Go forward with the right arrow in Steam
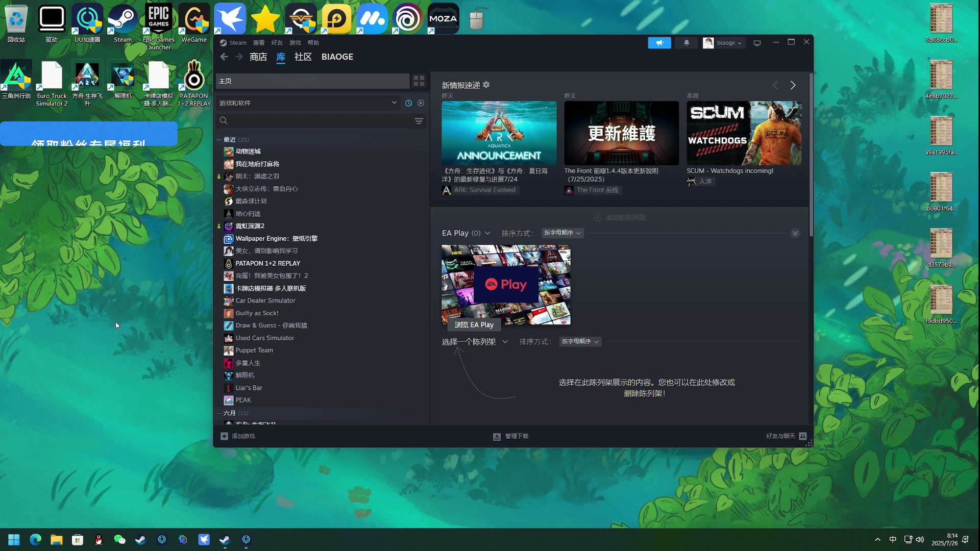This screenshot has height=551, width=980. click(239, 57)
